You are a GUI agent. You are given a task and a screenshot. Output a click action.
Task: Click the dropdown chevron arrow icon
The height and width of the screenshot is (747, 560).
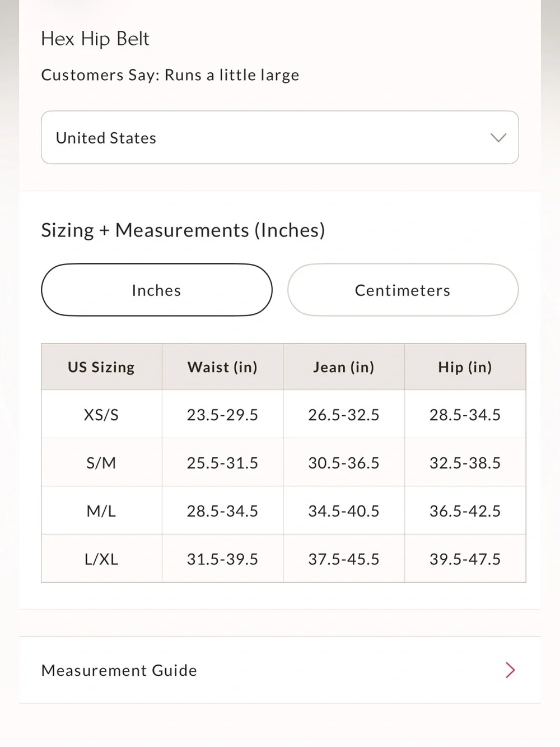click(x=498, y=138)
